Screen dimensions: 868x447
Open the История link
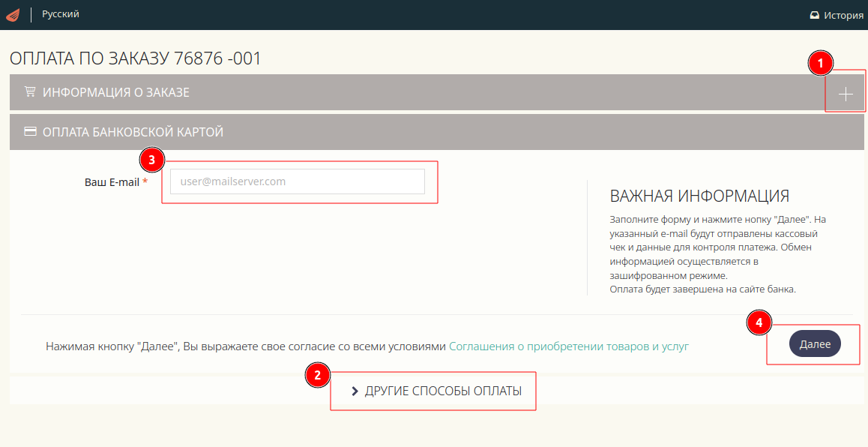coord(843,15)
